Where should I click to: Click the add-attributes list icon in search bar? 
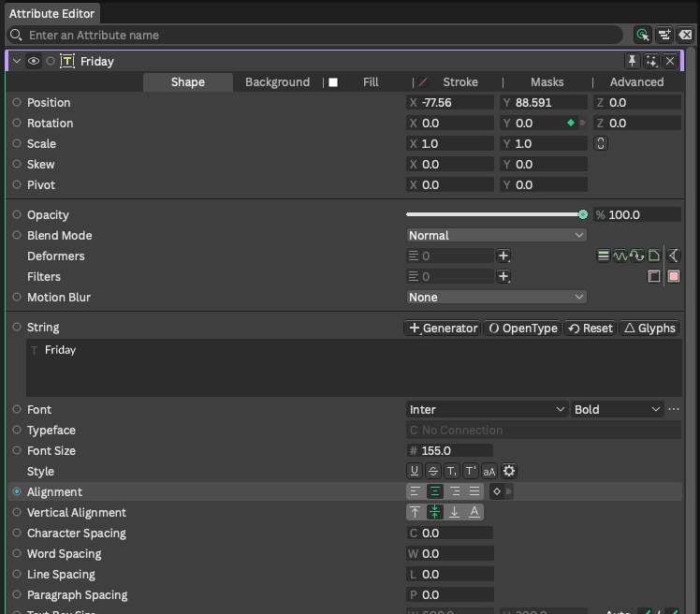click(x=664, y=35)
